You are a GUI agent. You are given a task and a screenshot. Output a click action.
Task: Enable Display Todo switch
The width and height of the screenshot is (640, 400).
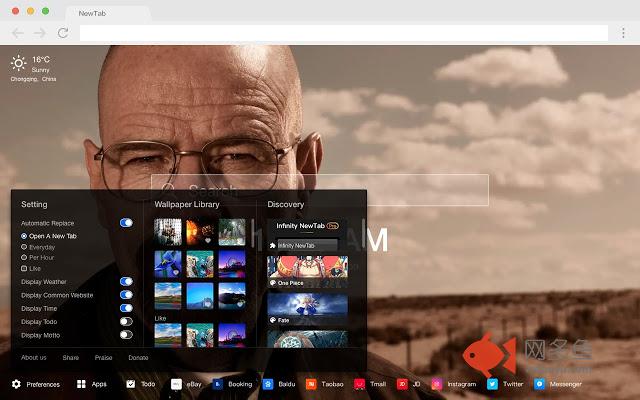[126, 322]
